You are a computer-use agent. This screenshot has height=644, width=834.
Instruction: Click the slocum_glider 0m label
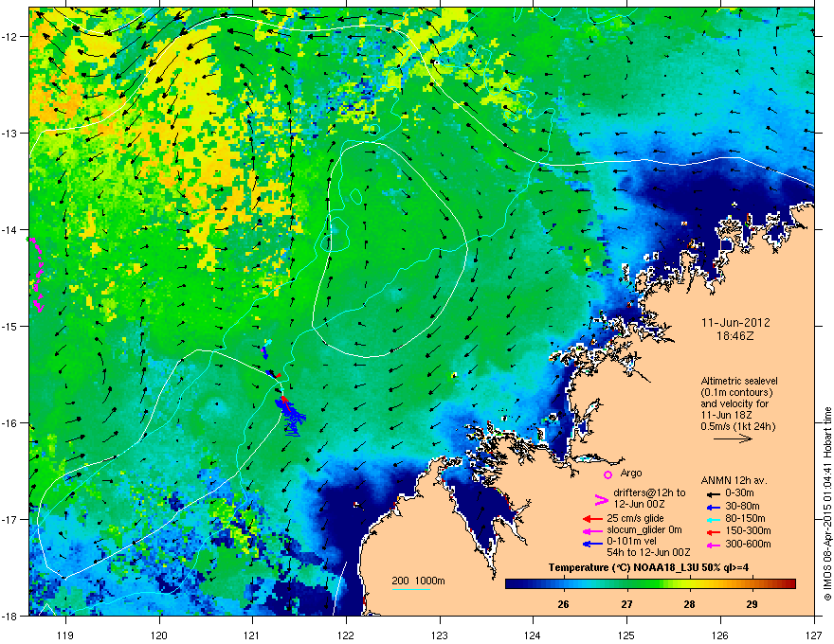(644, 530)
